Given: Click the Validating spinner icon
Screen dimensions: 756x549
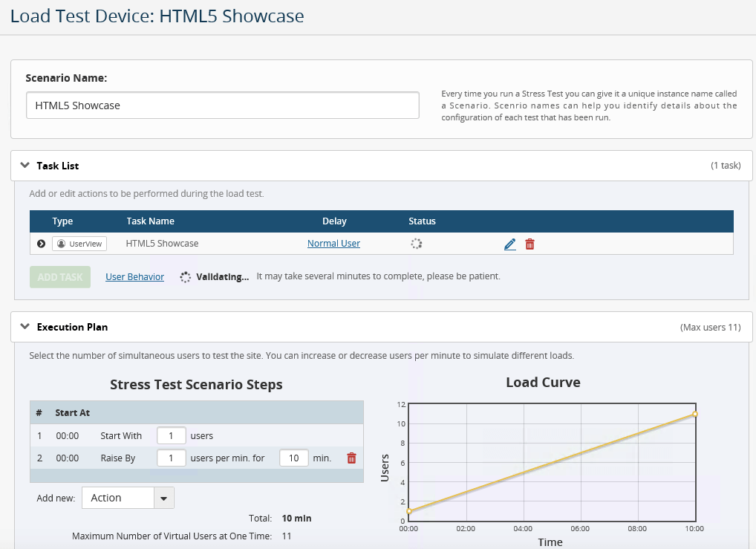Looking at the screenshot, I should coord(185,277).
